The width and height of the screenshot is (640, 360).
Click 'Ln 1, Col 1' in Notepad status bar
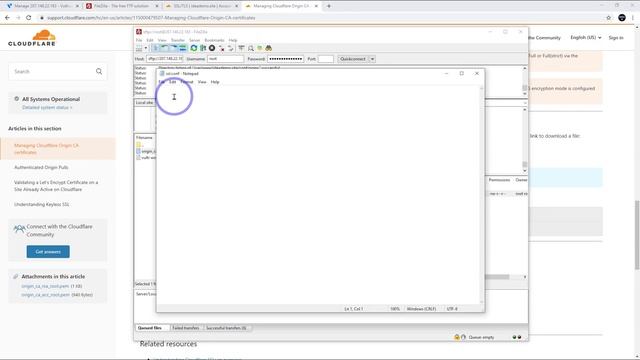tap(353, 309)
